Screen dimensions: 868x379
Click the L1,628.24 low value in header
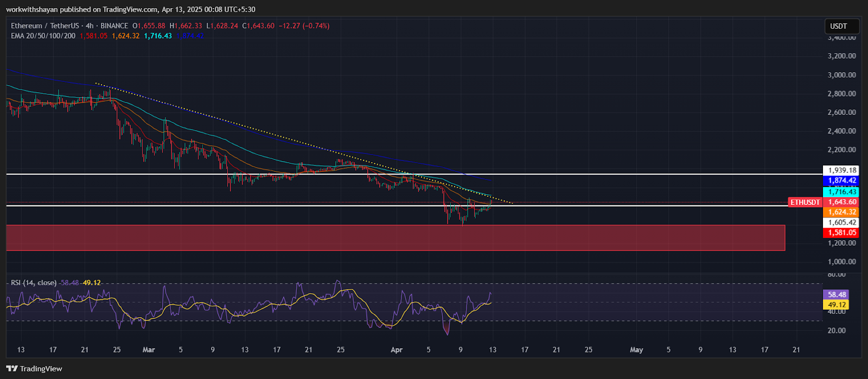coord(222,25)
